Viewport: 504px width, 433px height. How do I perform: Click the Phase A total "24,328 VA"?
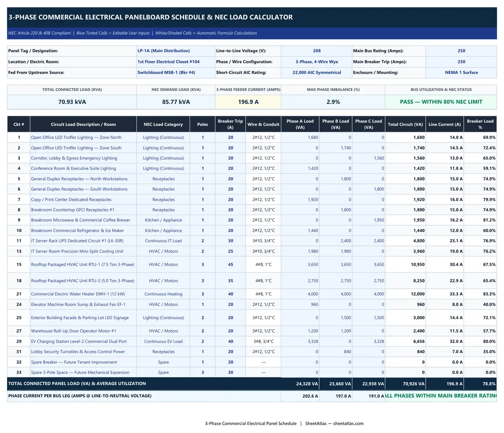click(x=300, y=384)
